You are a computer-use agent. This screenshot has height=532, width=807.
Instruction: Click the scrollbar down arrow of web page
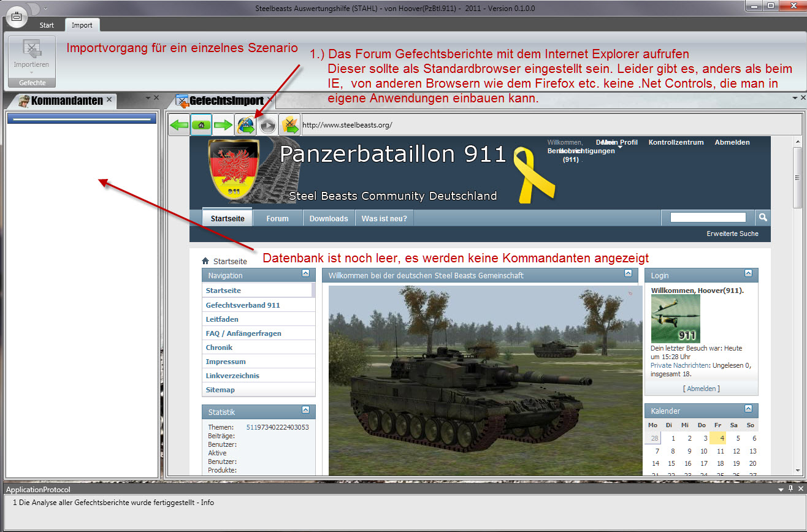(797, 470)
